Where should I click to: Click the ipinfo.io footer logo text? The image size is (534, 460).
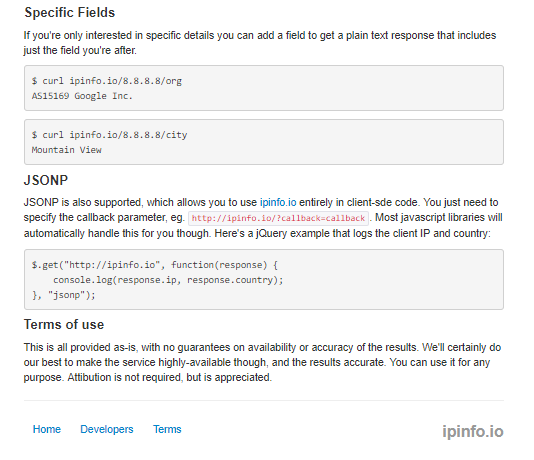(x=473, y=431)
